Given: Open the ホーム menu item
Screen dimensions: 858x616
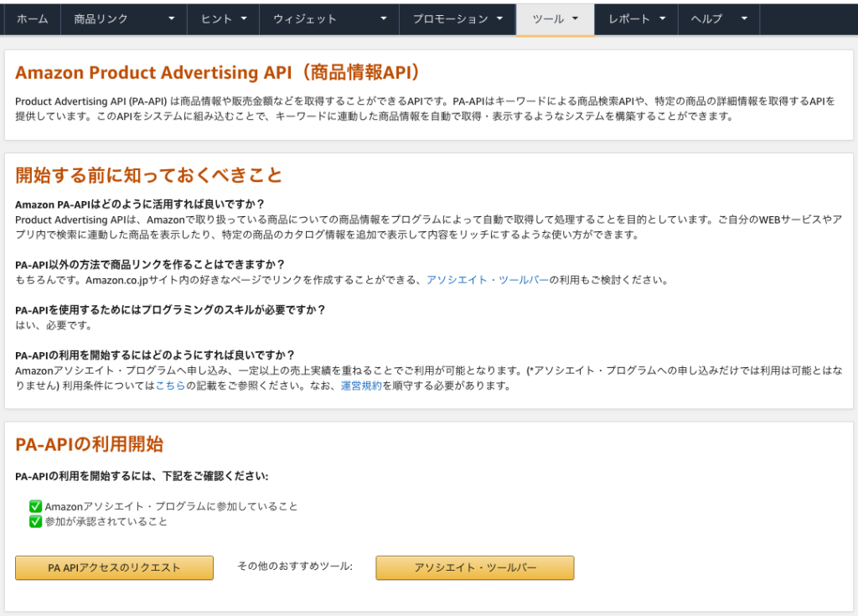Looking at the screenshot, I should (x=33, y=19).
